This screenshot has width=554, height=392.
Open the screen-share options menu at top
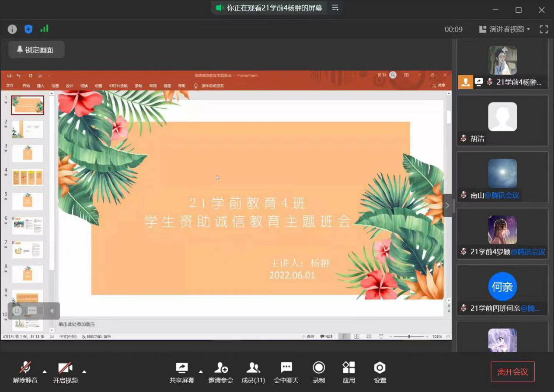coord(335,8)
